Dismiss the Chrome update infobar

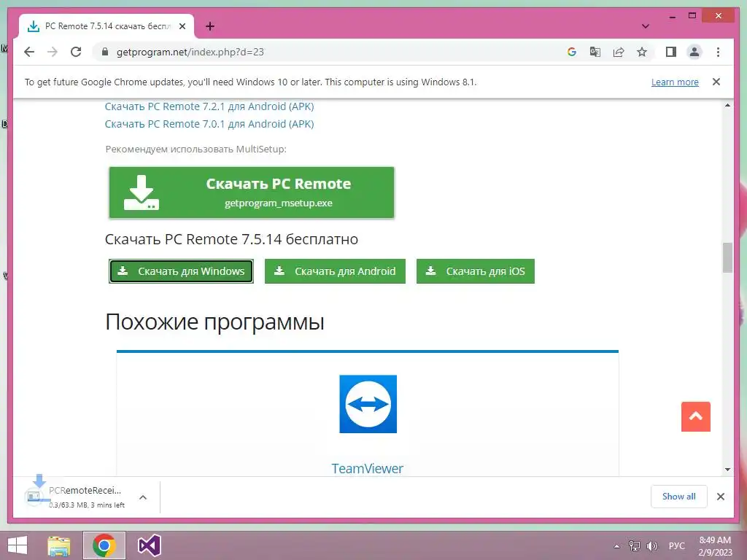(716, 82)
